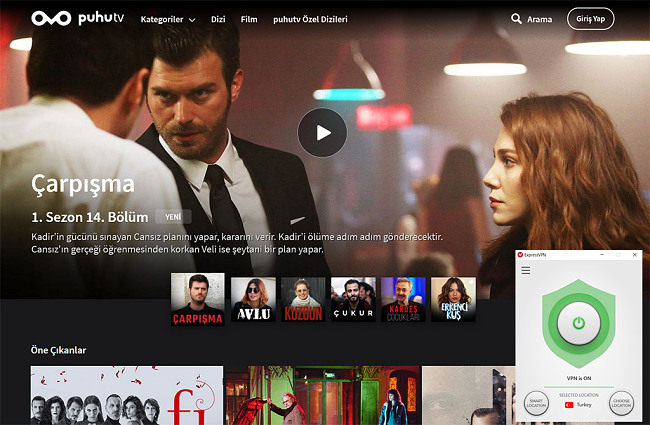650x425 pixels.
Task: Open the Fi series featured card
Action: tap(127, 395)
